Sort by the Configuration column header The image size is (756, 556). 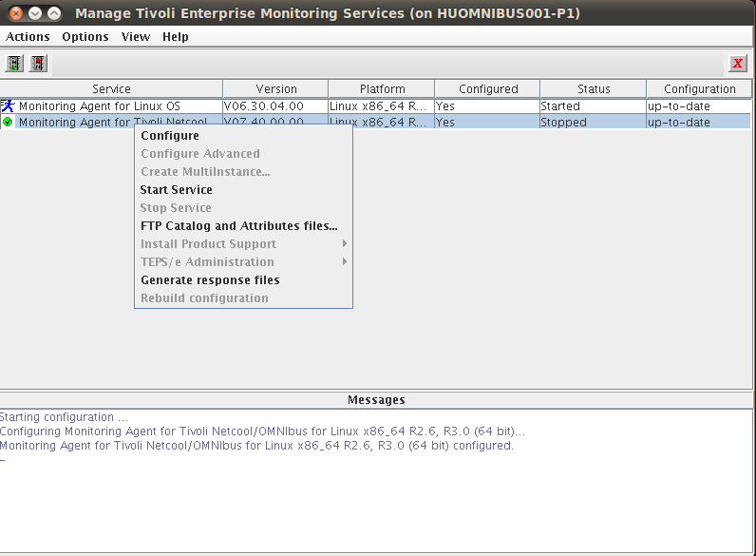tap(699, 88)
